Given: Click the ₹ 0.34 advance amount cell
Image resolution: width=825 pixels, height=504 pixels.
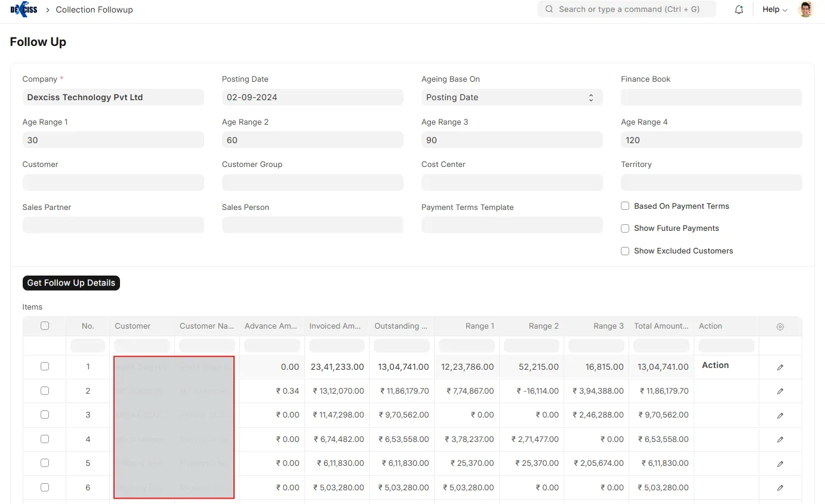Looking at the screenshot, I should click(272, 391).
